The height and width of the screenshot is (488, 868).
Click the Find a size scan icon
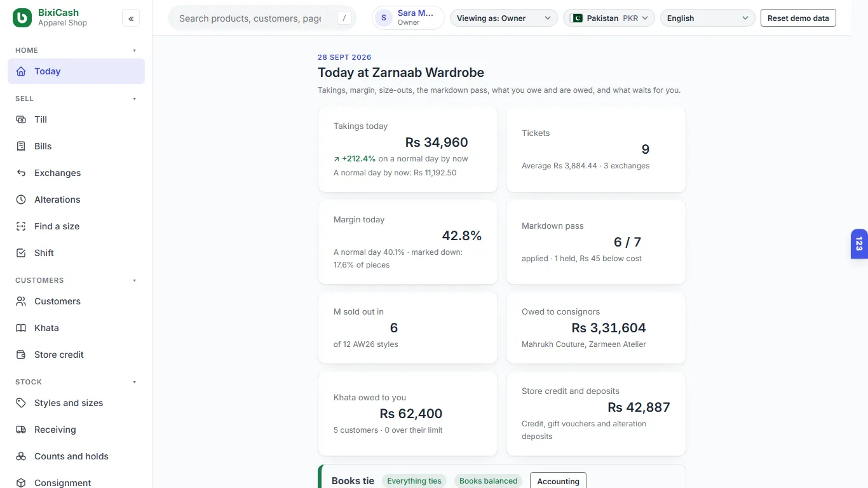(22, 226)
